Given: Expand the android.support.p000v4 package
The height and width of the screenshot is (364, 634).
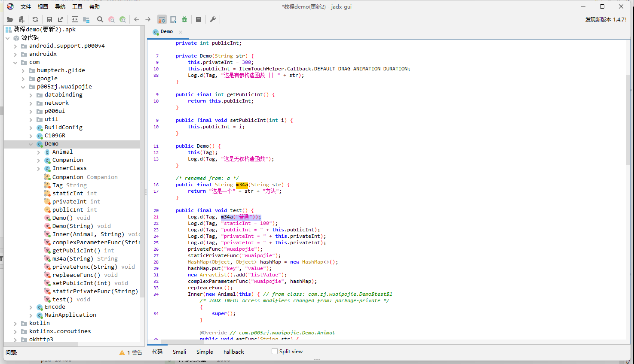Looking at the screenshot, I should coord(15,46).
